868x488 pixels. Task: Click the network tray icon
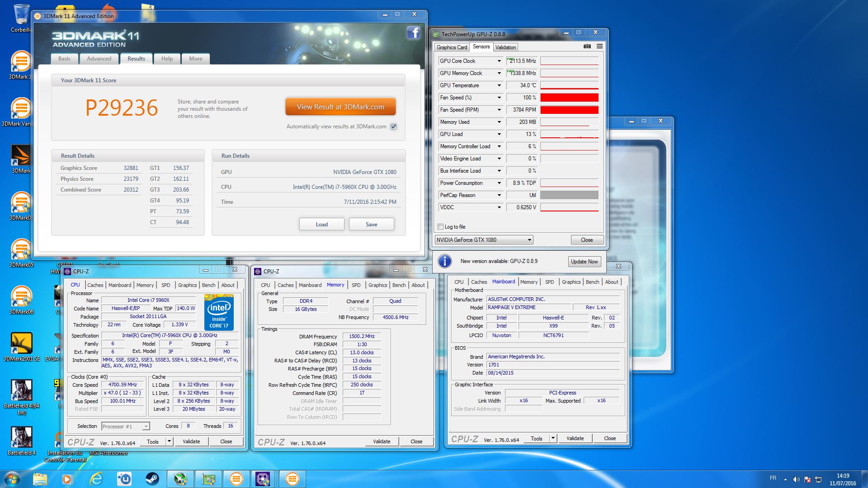[x=818, y=479]
